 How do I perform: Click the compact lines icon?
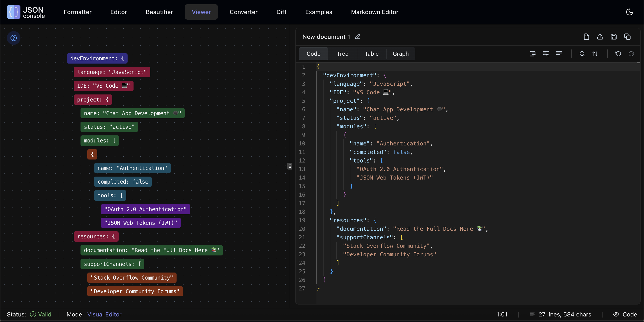point(559,54)
